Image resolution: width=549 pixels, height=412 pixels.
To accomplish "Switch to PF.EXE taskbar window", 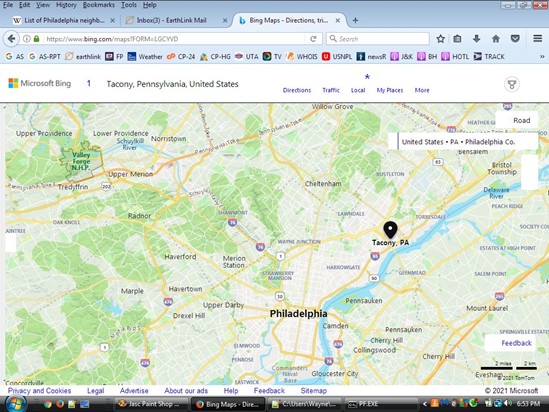I will pyautogui.click(x=380, y=404).
